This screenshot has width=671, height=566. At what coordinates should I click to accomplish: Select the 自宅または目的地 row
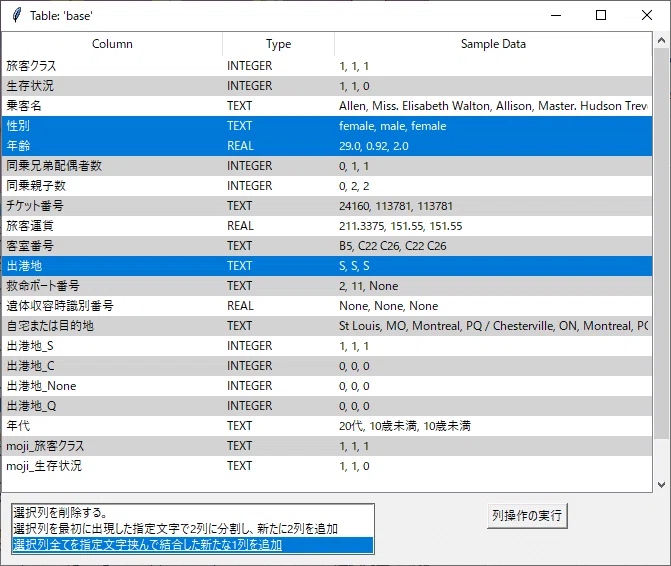pyautogui.click(x=327, y=326)
